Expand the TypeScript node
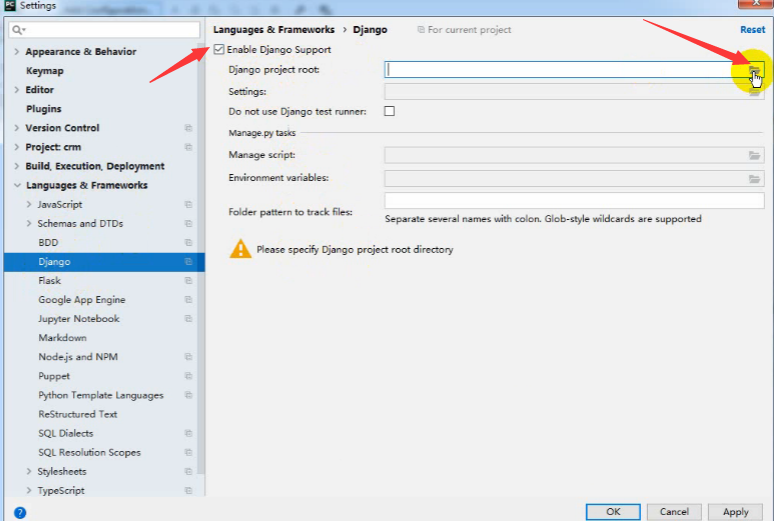Image resolution: width=774 pixels, height=521 pixels. 29,490
